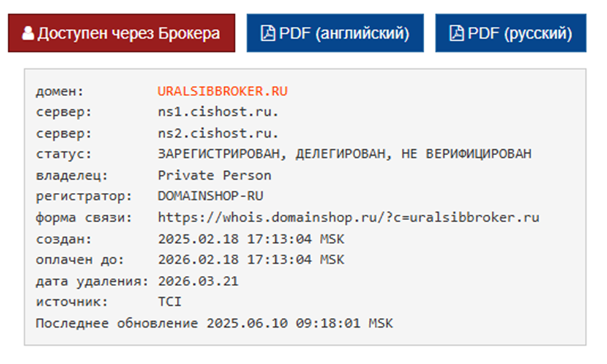Click the source value TCI
The width and height of the screenshot is (607, 364).
pyautogui.click(x=170, y=301)
